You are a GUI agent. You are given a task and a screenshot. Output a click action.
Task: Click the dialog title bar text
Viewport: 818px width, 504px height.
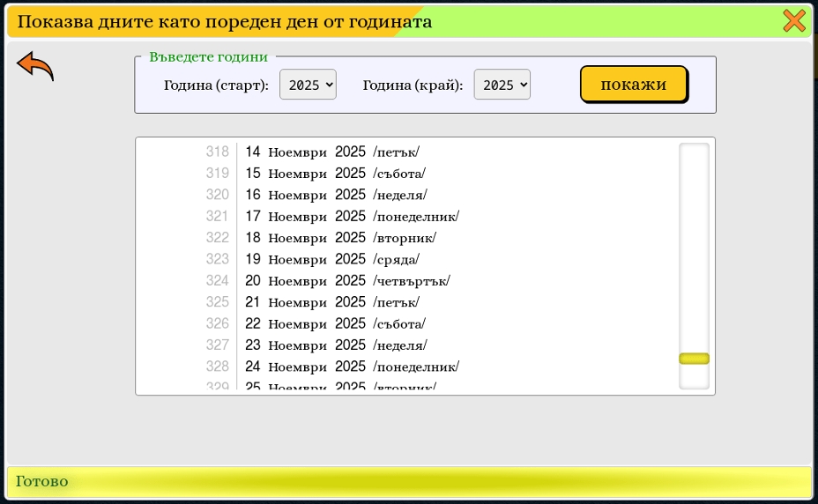[225, 21]
